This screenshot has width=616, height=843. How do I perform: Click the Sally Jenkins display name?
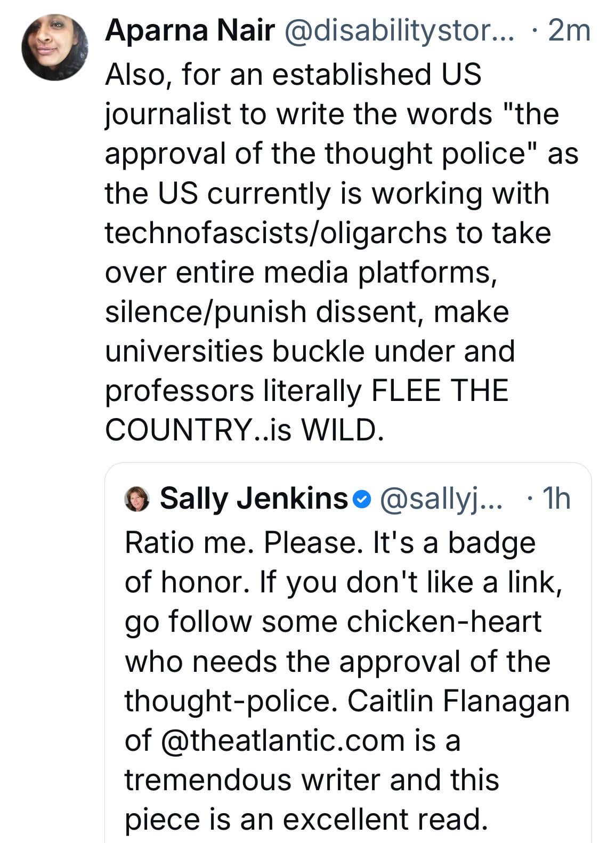pos(254,499)
